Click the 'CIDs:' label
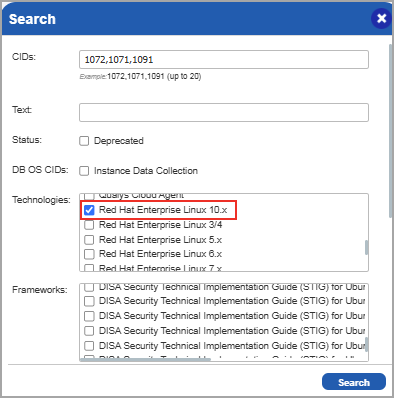 point(24,57)
